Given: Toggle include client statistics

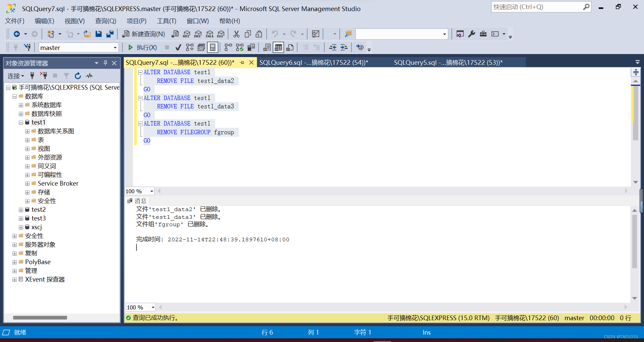Looking at the screenshot, I should coord(251,47).
